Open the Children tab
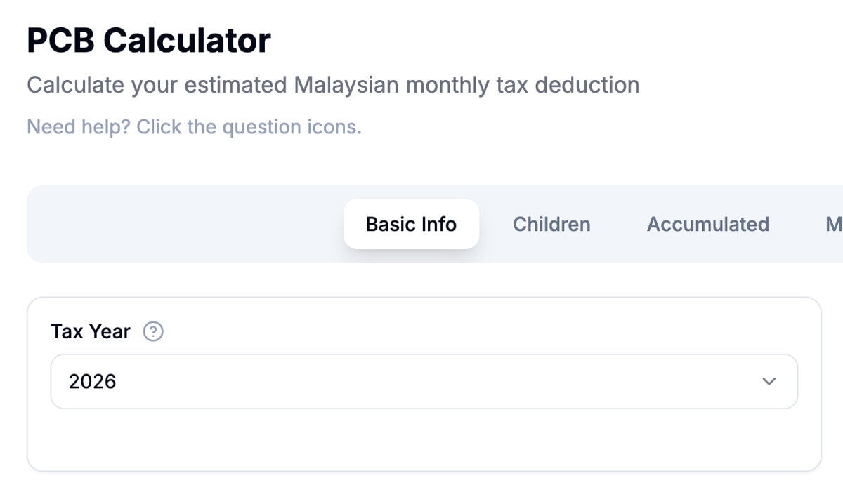This screenshot has height=504, width=843. tap(551, 224)
